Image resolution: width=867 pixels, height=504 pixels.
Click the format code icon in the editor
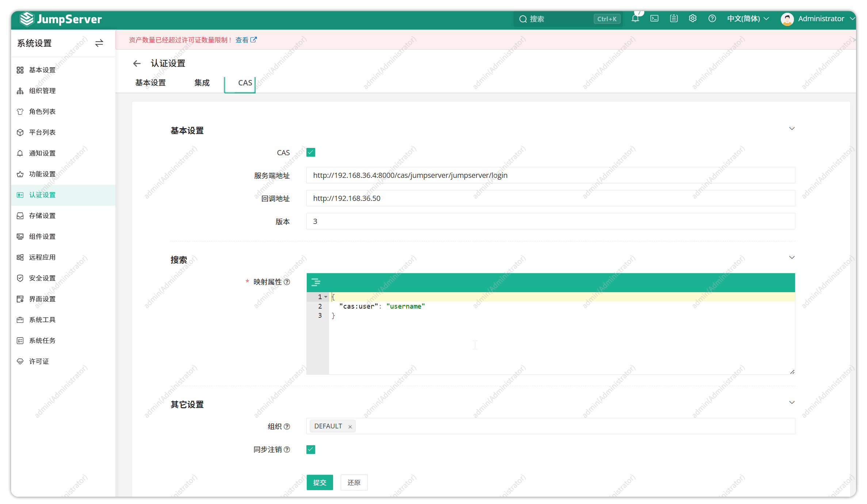pyautogui.click(x=316, y=282)
